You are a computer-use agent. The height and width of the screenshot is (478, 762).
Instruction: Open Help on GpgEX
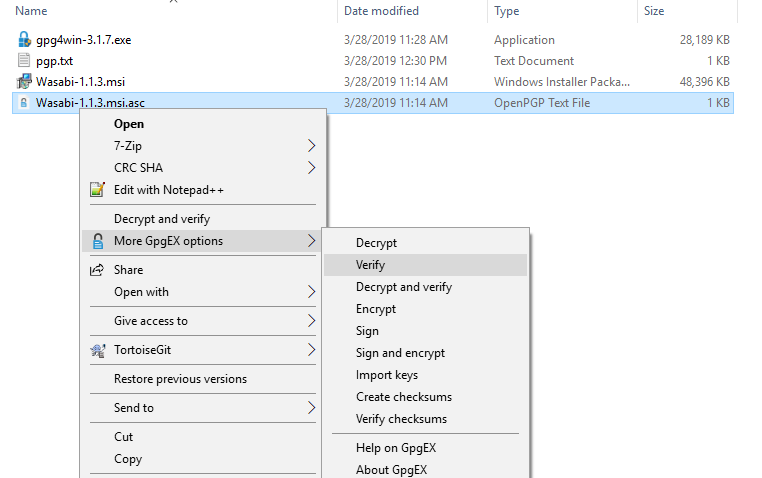point(395,448)
